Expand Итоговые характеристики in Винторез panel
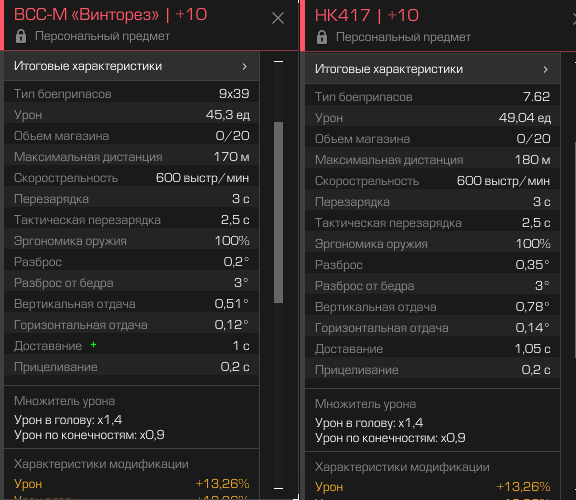Image resolution: width=576 pixels, height=500 pixels. coord(132,66)
